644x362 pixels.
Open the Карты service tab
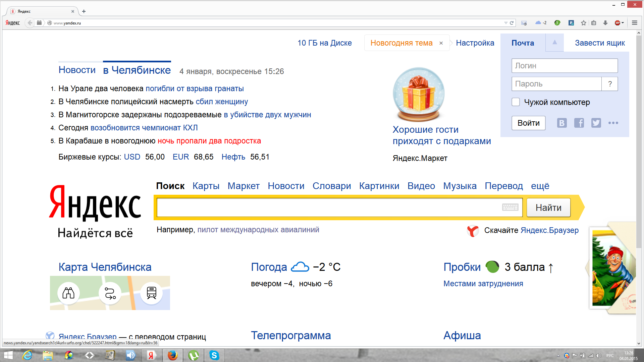(x=206, y=186)
